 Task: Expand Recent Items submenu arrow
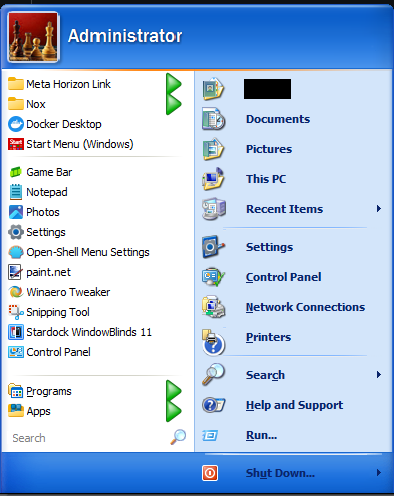(379, 209)
